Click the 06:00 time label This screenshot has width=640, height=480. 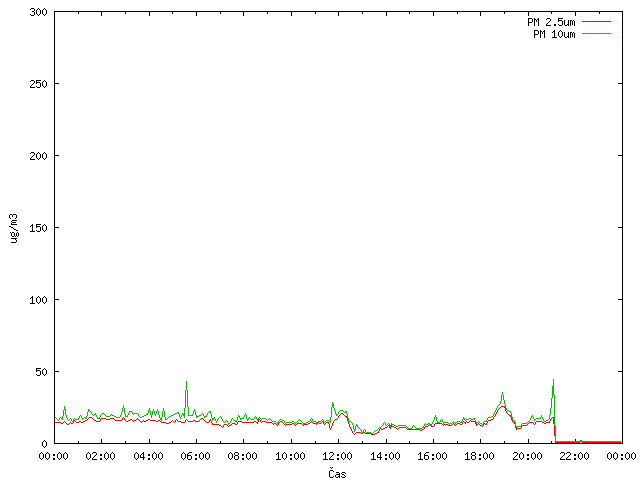tap(196, 456)
